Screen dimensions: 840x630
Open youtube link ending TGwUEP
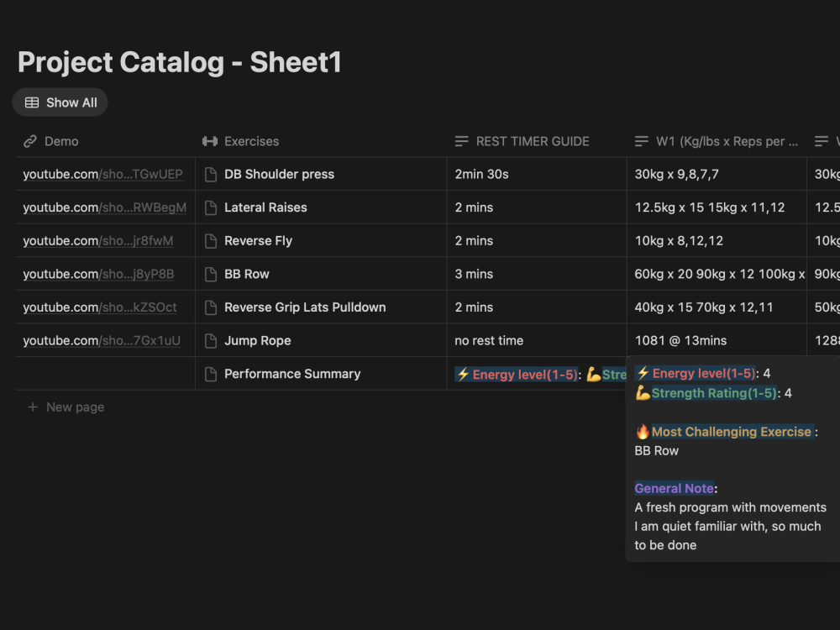[x=102, y=174]
